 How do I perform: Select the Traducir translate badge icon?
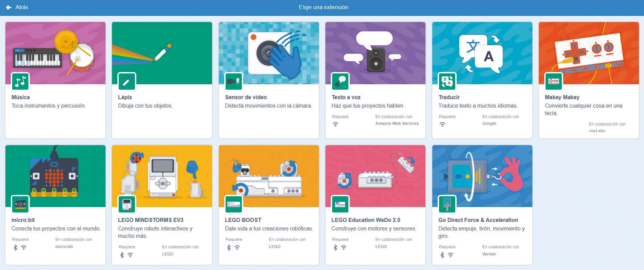pos(447,81)
